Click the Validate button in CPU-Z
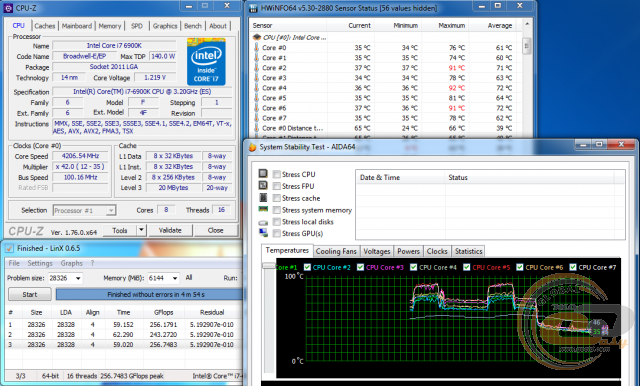This screenshot has width=640, height=386. click(170, 230)
